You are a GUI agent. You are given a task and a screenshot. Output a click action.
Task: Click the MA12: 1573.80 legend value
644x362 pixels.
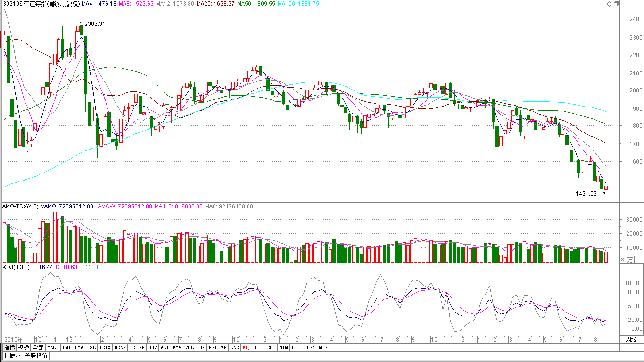tap(175, 4)
